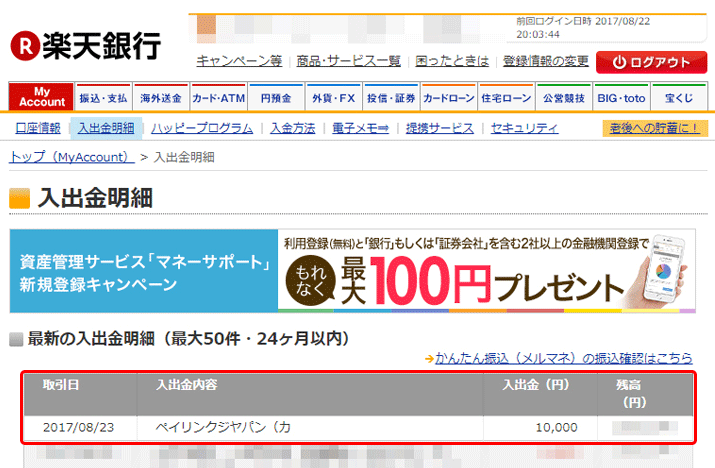
Task: Open the 振込・支払 tab
Action: coord(104,98)
